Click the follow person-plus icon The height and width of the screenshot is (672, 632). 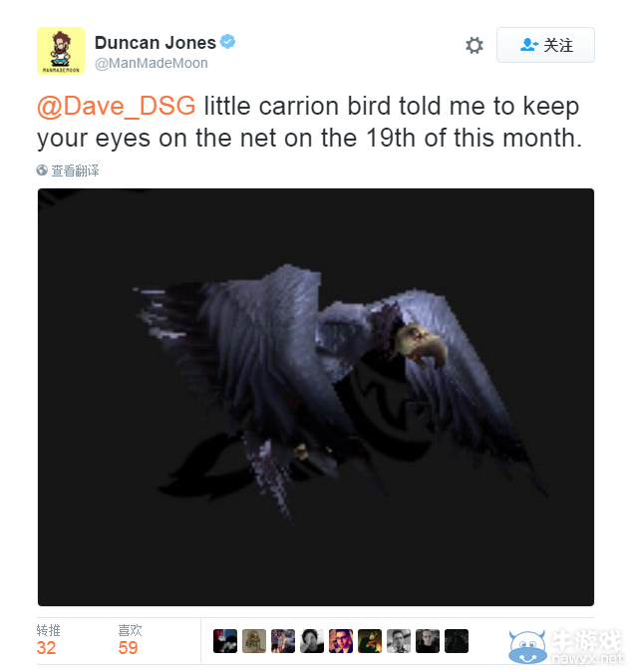pyautogui.click(x=528, y=45)
